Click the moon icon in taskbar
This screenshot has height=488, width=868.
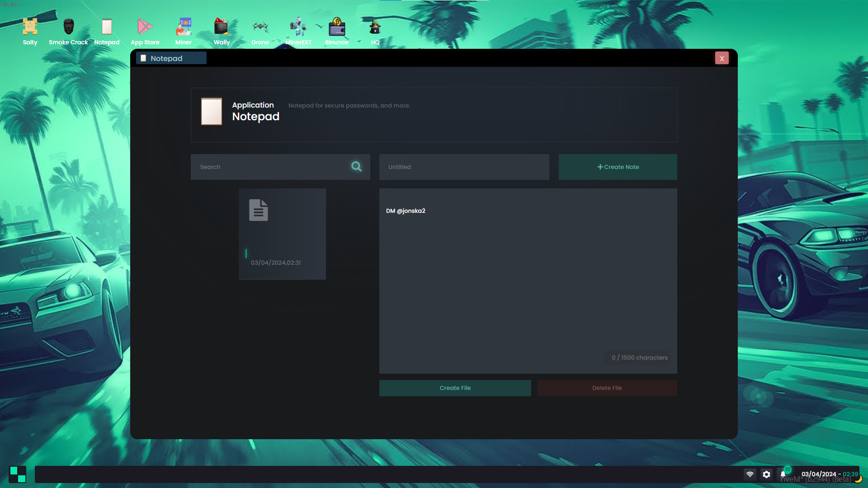(x=858, y=479)
